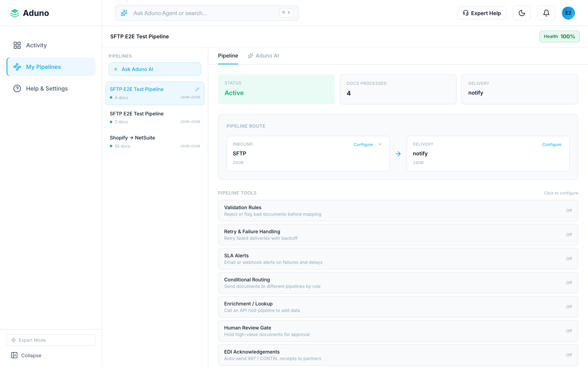Image resolution: width=588 pixels, height=367 pixels.
Task: Switch to the Aduno AI tab
Action: click(263, 56)
